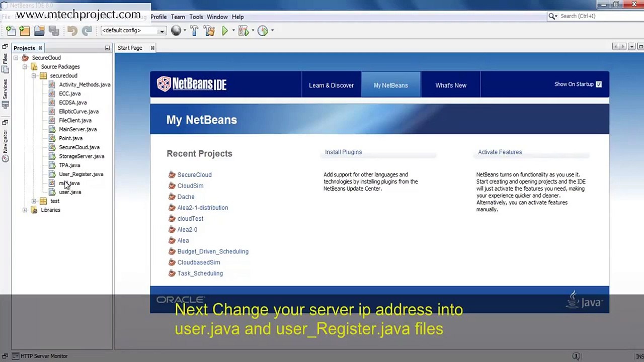Select User_Register.java in the project tree

click(81, 174)
